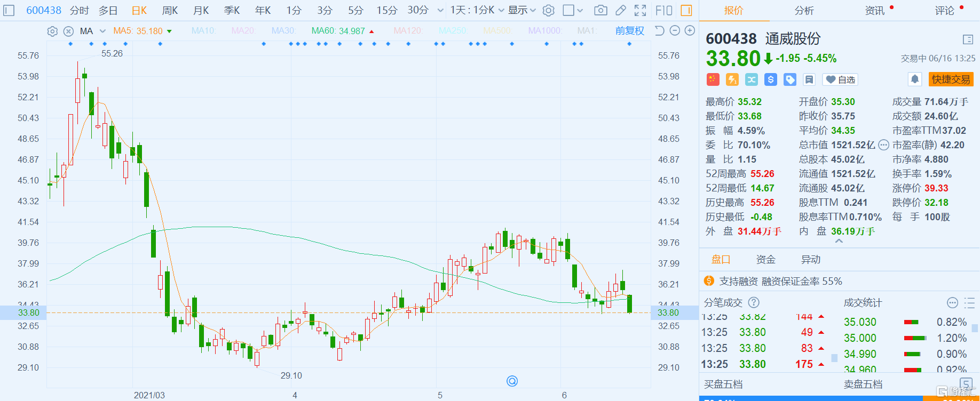The height and width of the screenshot is (401, 980).
Task: Open the 显示 dropdown
Action: click(521, 10)
